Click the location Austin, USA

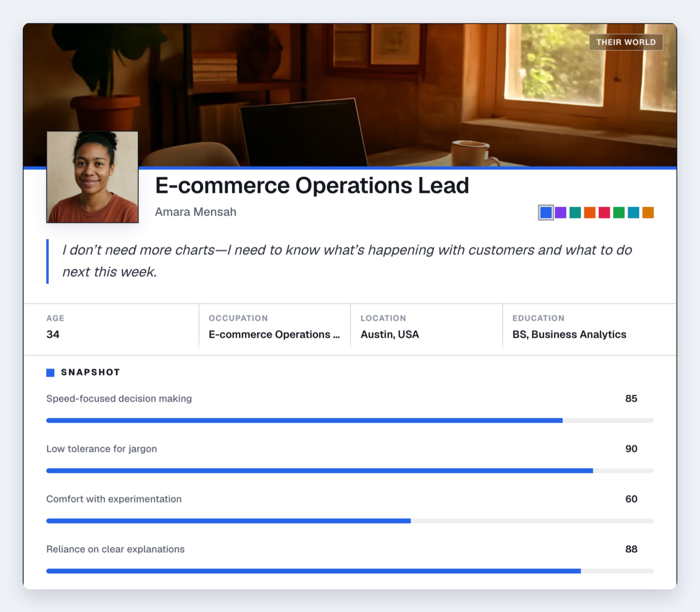390,334
